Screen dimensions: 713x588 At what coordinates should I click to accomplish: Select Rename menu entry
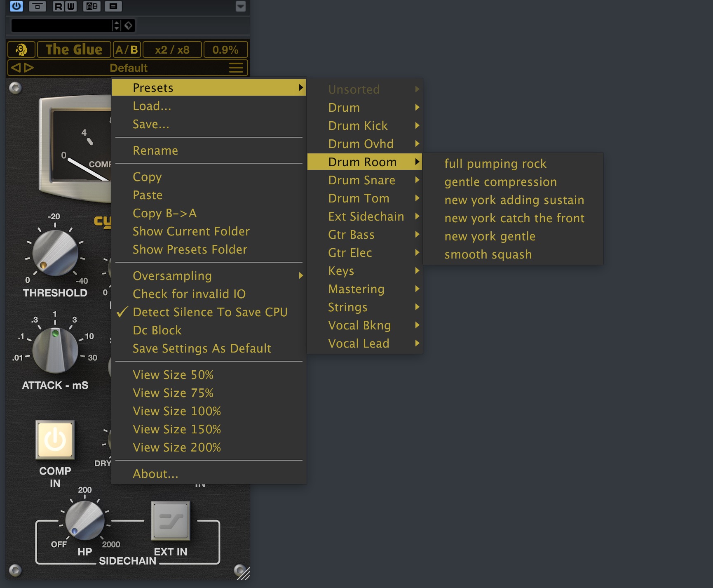pyautogui.click(x=209, y=151)
